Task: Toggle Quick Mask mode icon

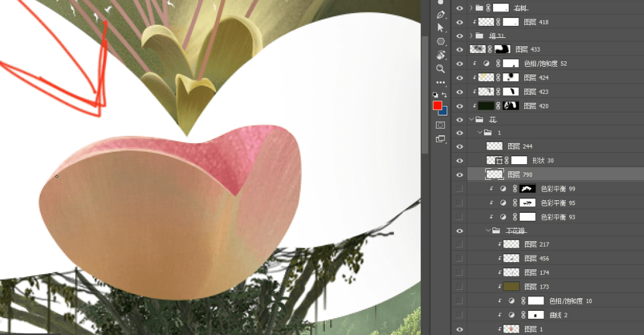Action: click(x=441, y=125)
